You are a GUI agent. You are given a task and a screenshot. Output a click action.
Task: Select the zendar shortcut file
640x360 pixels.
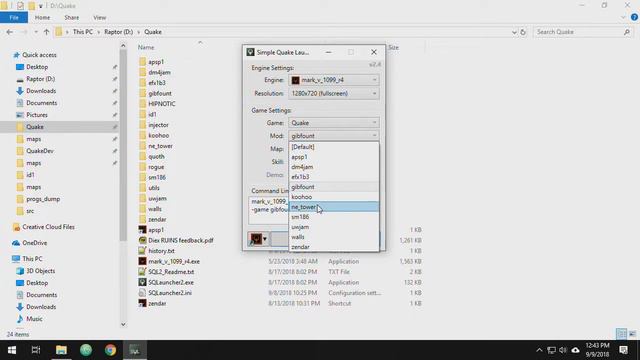pyautogui.click(x=157, y=303)
